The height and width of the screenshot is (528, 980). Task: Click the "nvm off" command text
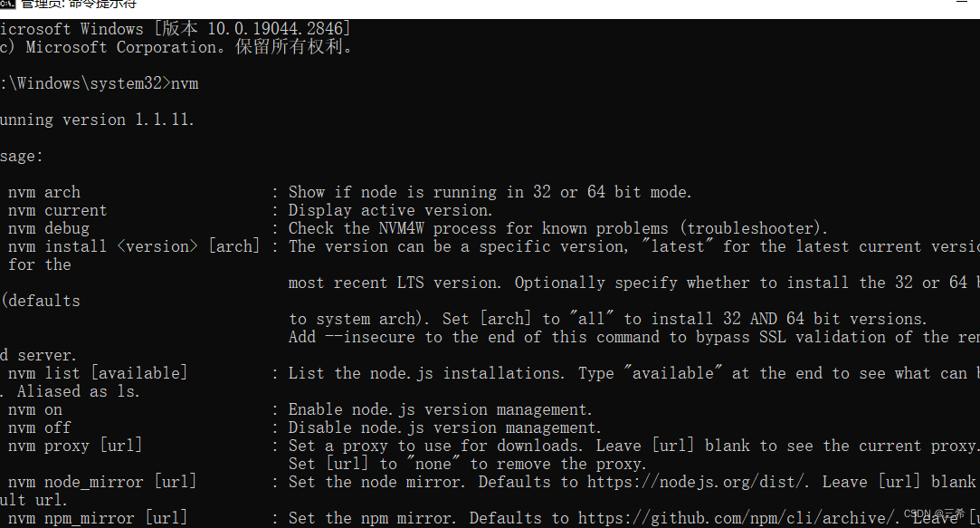point(39,427)
